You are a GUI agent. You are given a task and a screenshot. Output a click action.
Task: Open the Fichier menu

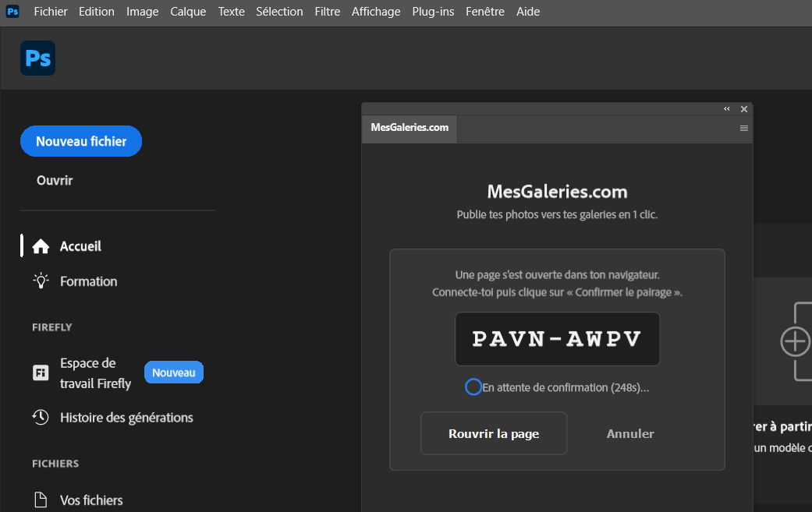(51, 12)
